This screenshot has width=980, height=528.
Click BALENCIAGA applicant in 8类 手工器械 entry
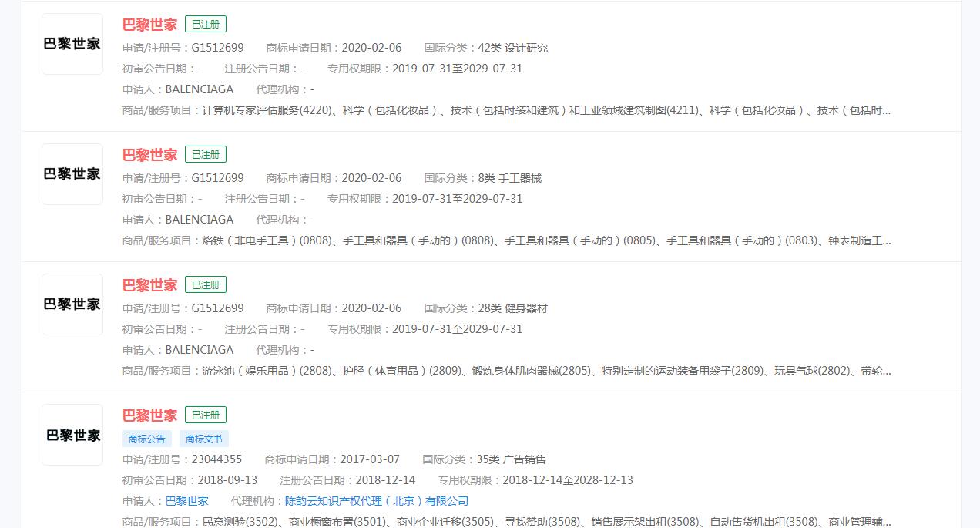pos(200,220)
